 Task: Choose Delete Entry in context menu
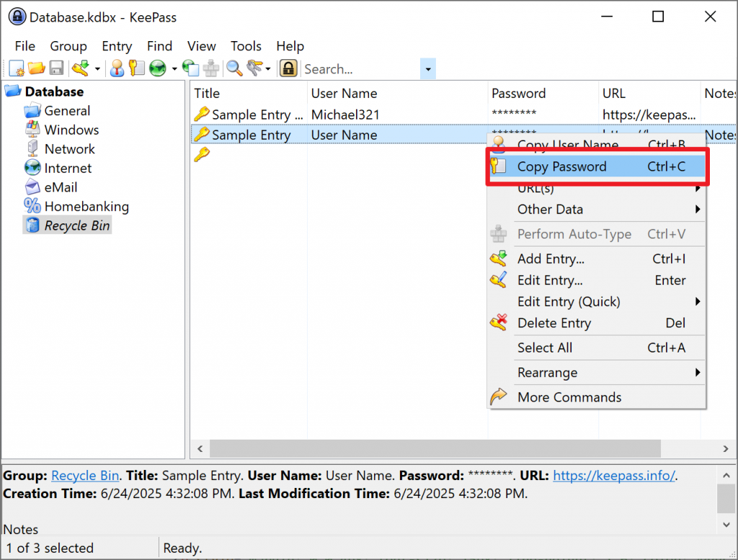(x=597, y=324)
